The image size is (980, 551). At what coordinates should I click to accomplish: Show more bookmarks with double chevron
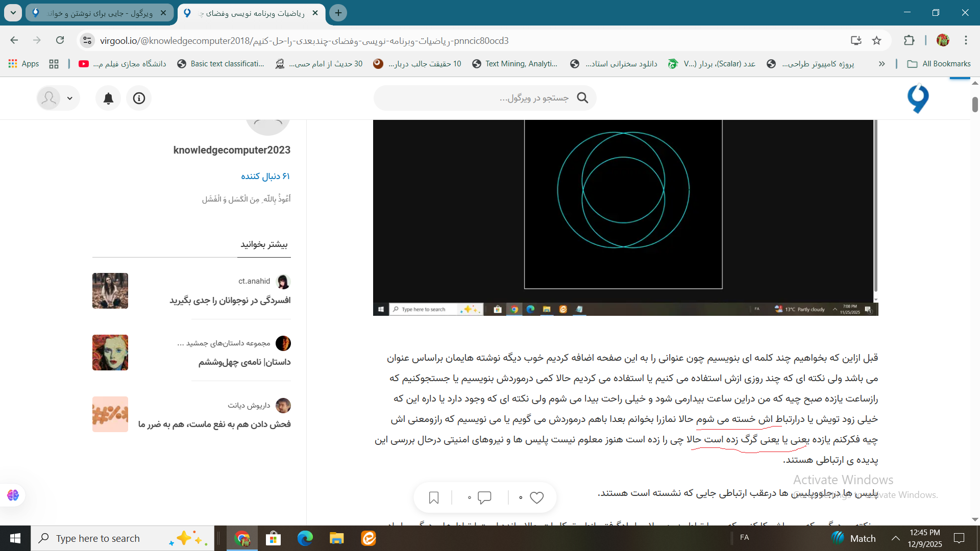881,64
